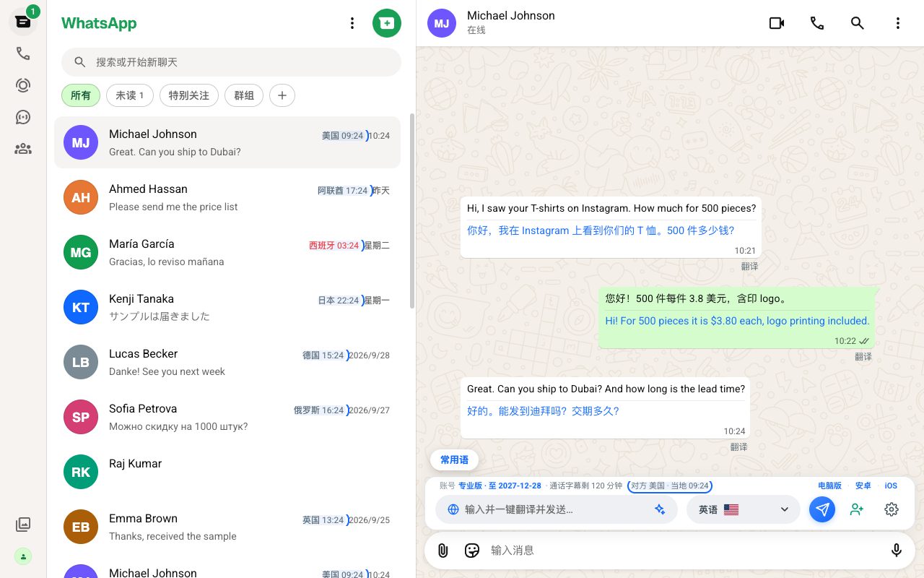Screen dimensions: 924x578
Task: Open the Communities icon in the sidebar
Action: [23, 149]
